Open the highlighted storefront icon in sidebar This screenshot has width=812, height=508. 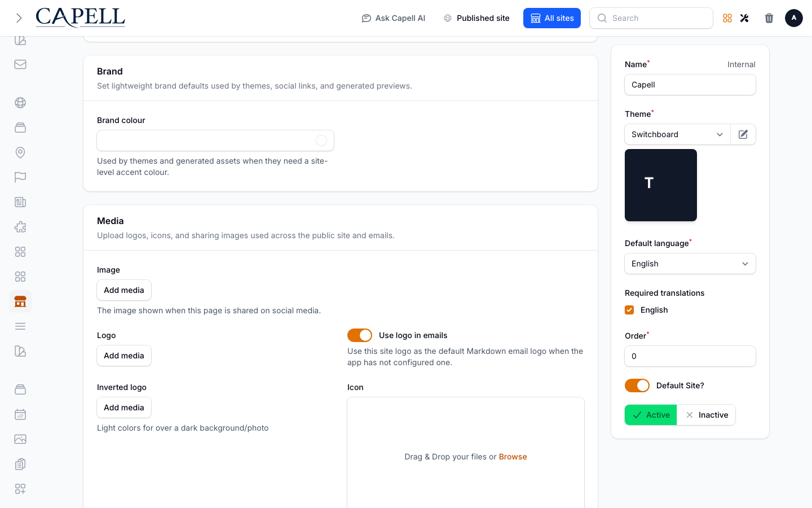point(20,301)
